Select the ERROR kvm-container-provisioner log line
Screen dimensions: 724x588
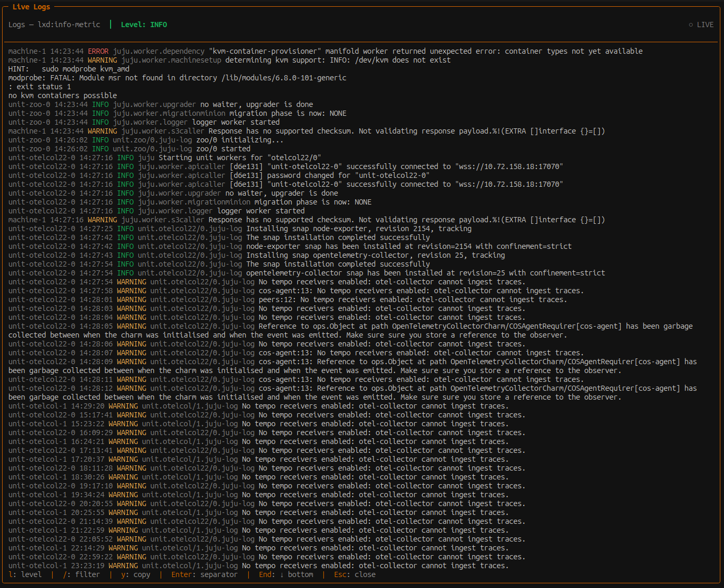[325, 51]
